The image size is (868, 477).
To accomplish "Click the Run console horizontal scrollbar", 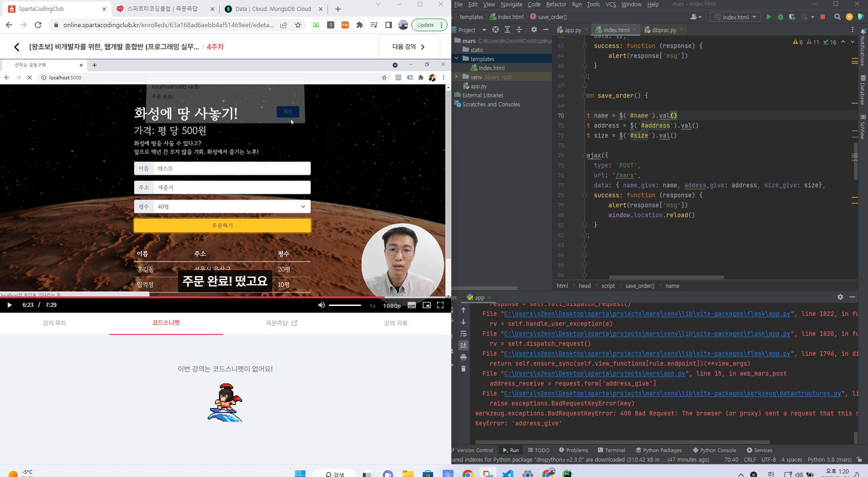I will click(x=622, y=442).
